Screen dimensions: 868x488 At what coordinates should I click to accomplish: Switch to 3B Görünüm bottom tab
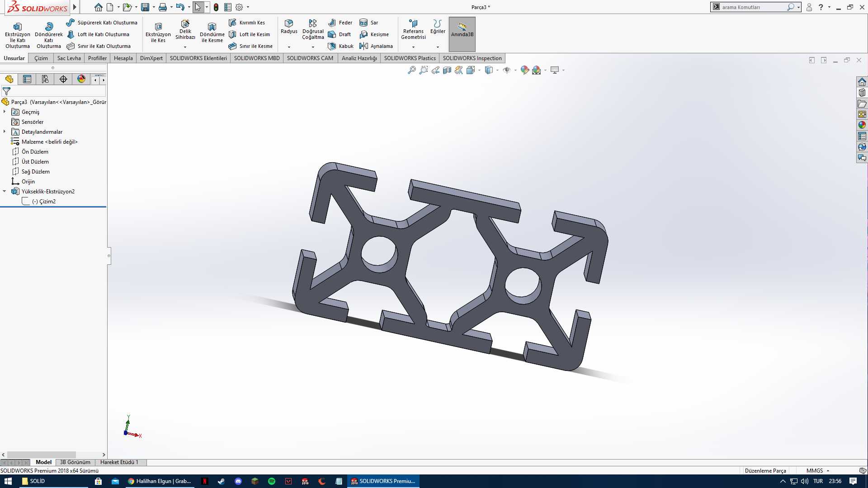75,462
